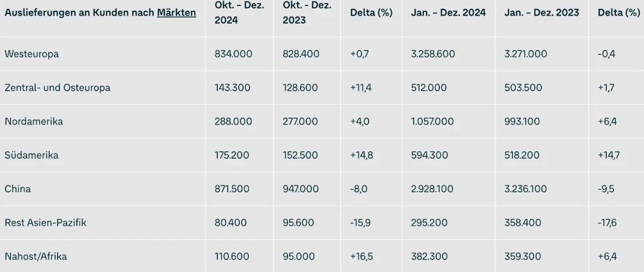Click the Westeuropa value 834.000
644x272 pixels.
[x=233, y=54]
